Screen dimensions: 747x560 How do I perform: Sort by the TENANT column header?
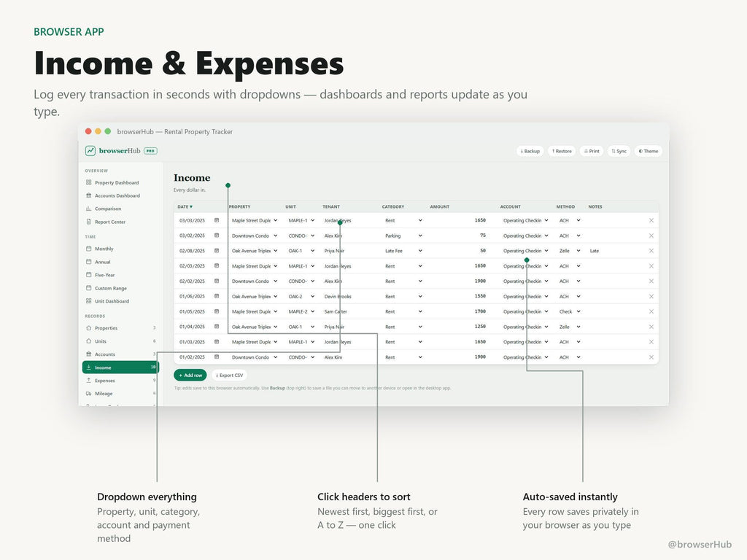[x=331, y=206]
